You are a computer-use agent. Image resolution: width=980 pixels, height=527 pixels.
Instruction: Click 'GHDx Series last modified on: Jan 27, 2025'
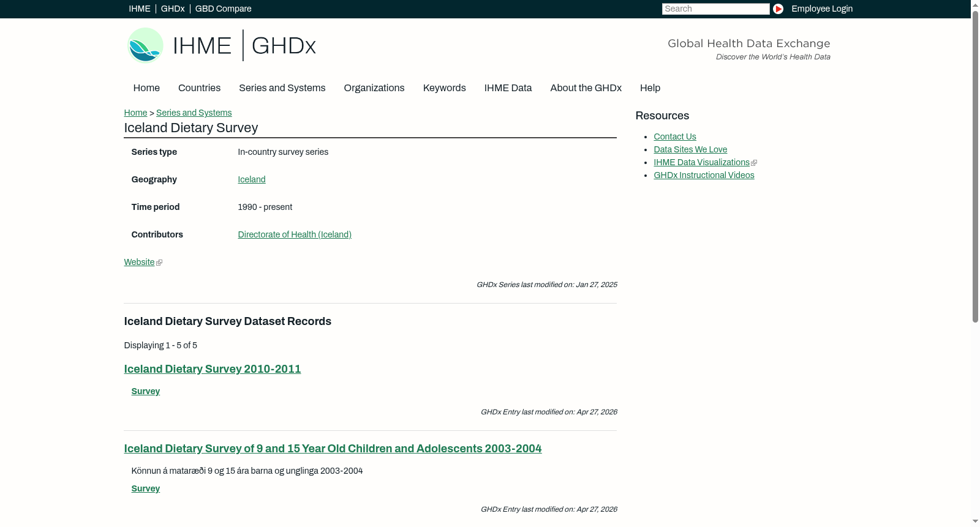[x=547, y=285]
